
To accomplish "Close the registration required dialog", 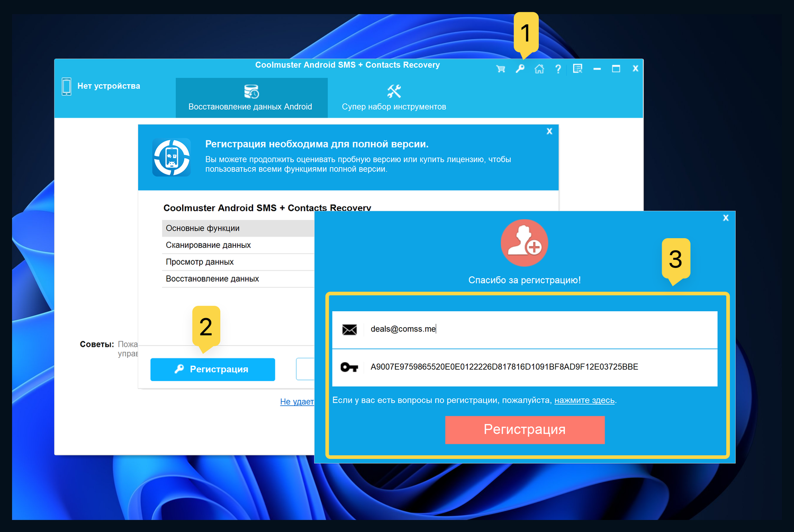I will pos(549,131).
